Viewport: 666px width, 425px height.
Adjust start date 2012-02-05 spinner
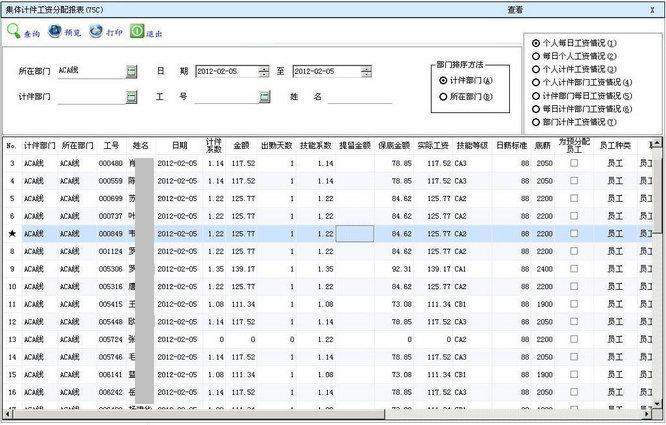pyautogui.click(x=264, y=72)
